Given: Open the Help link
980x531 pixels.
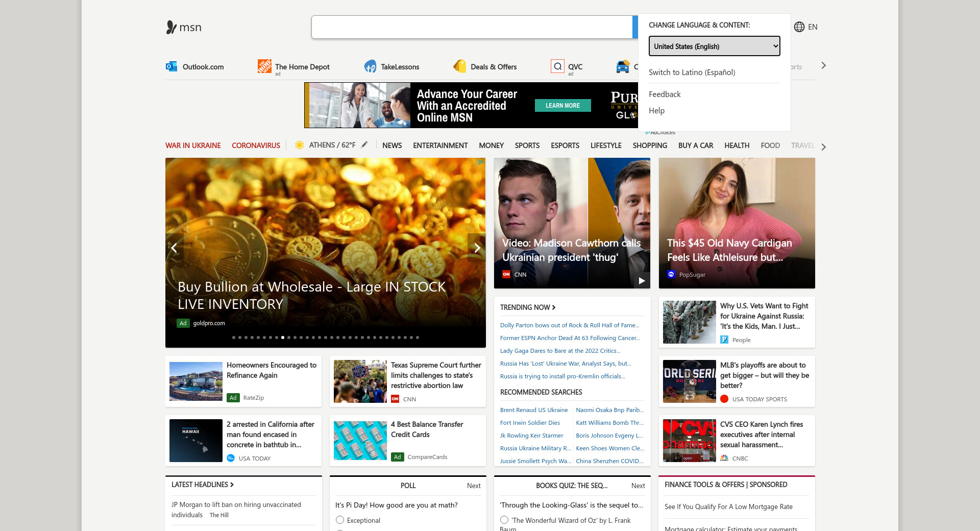Looking at the screenshot, I should (x=656, y=111).
